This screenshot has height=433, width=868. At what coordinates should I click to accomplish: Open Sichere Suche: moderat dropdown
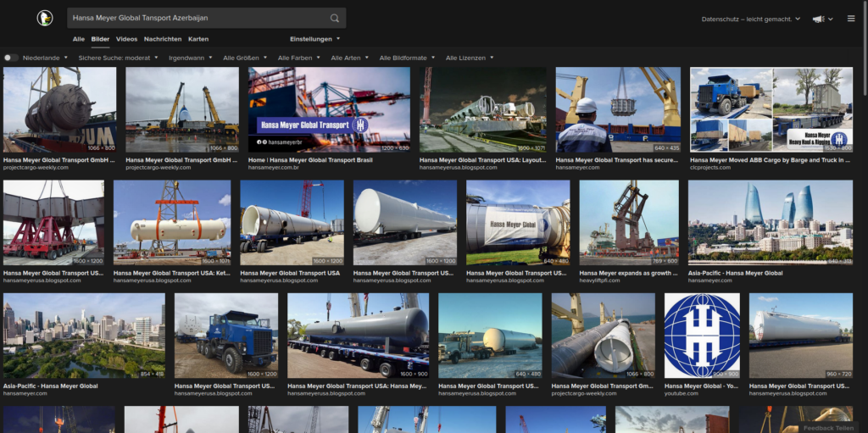(x=118, y=58)
